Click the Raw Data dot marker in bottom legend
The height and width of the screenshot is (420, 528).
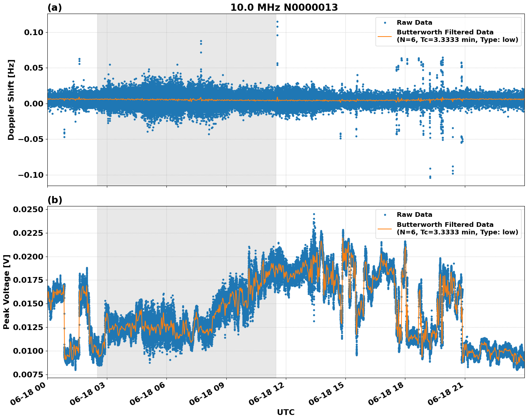click(385, 215)
